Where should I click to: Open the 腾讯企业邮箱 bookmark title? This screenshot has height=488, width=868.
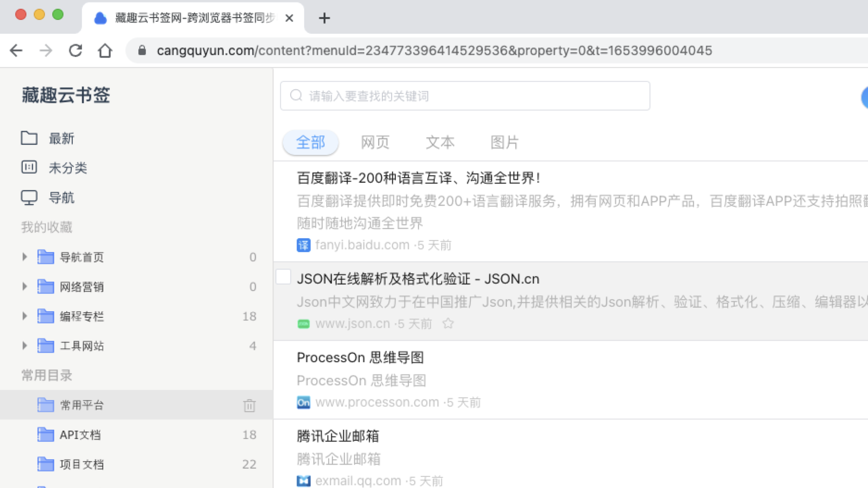(338, 436)
